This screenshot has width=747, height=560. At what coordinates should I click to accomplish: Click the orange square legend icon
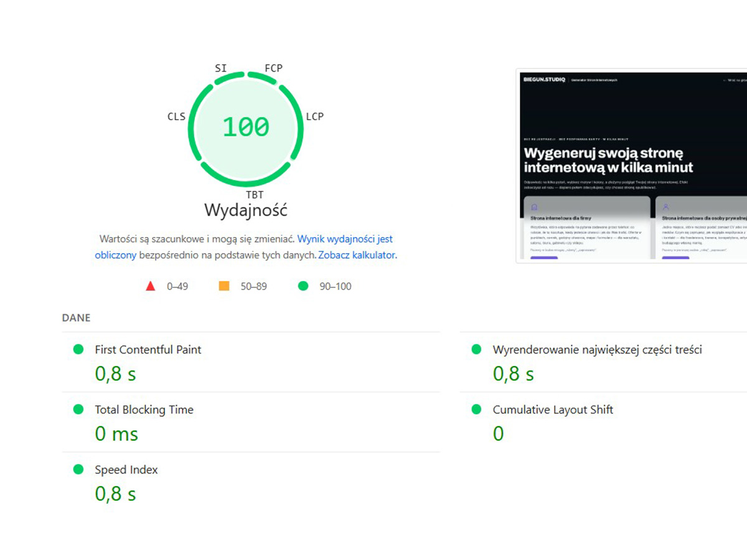click(x=224, y=286)
